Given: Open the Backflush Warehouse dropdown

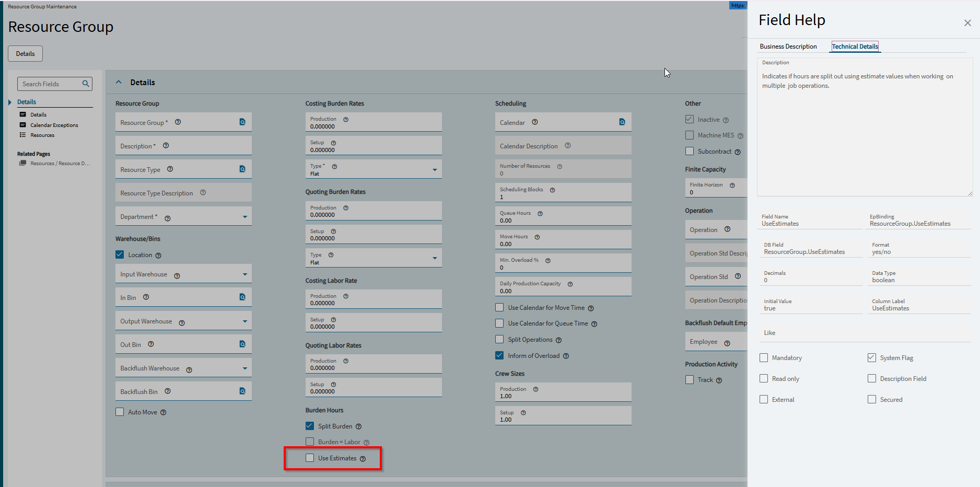Looking at the screenshot, I should pyautogui.click(x=245, y=368).
